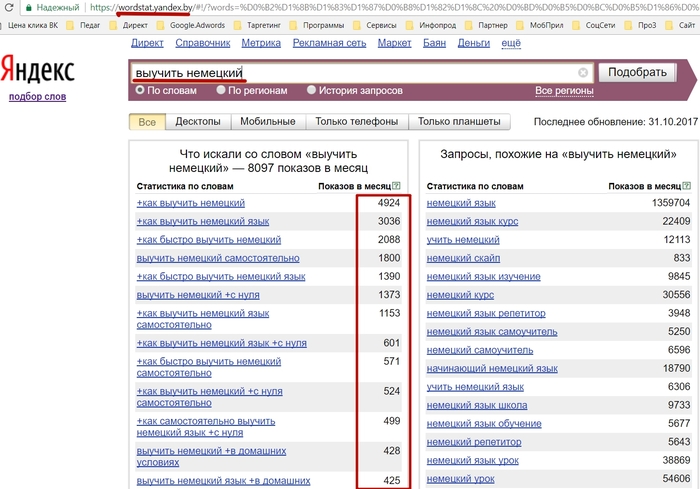Open similar query 'немецкий язык репетитор'

[486, 313]
